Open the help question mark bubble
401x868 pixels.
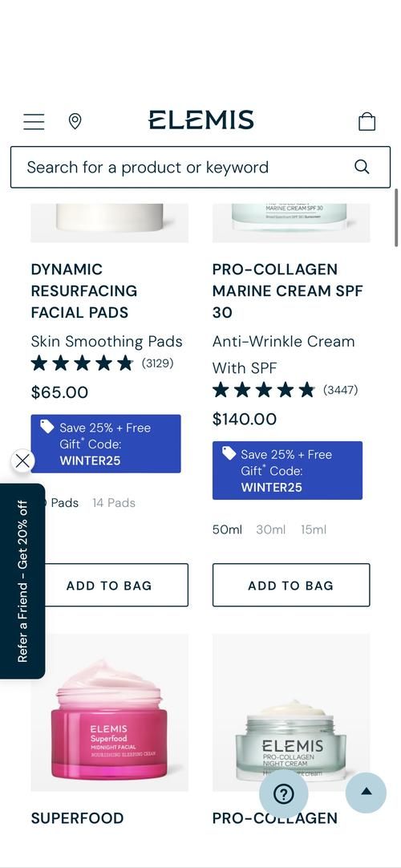[x=284, y=794]
